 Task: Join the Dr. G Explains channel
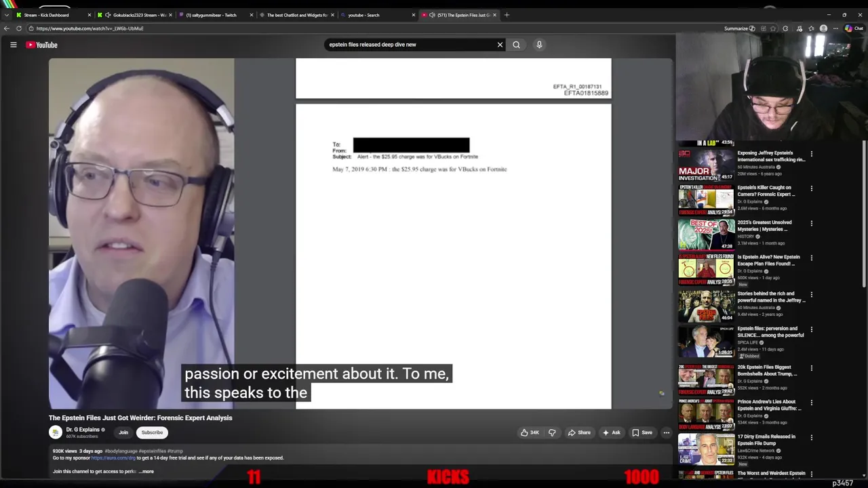[123, 432]
